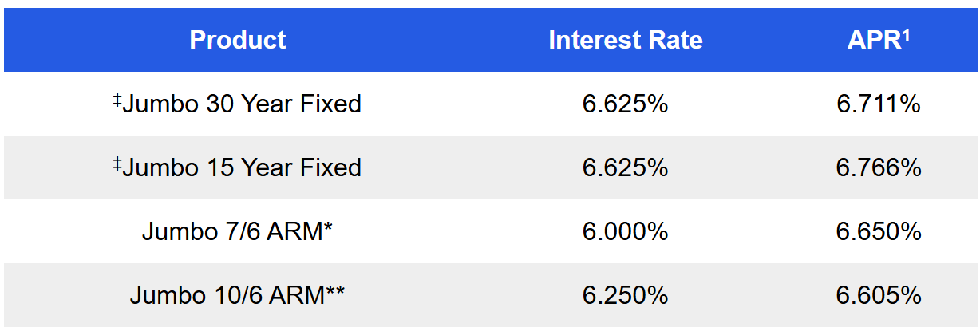
Task: Click the single asterisk after Jumbo 7/6 ARM
Action: click(328, 227)
